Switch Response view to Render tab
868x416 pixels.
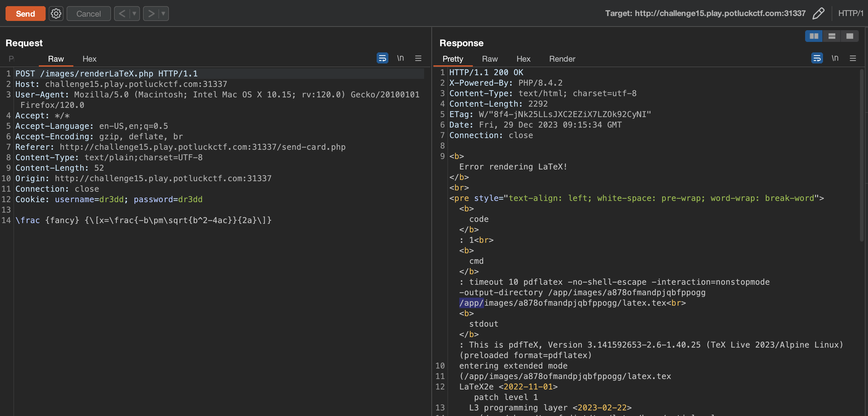562,59
